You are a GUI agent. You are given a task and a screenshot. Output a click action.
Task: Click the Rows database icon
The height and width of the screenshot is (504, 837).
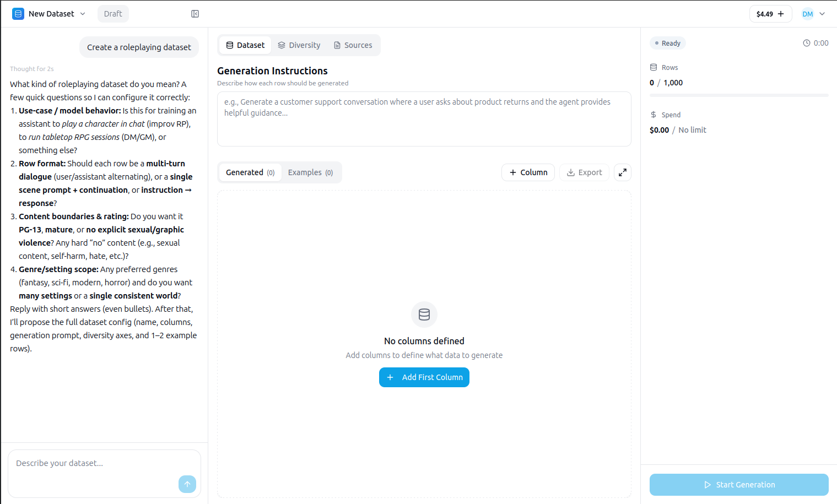653,67
